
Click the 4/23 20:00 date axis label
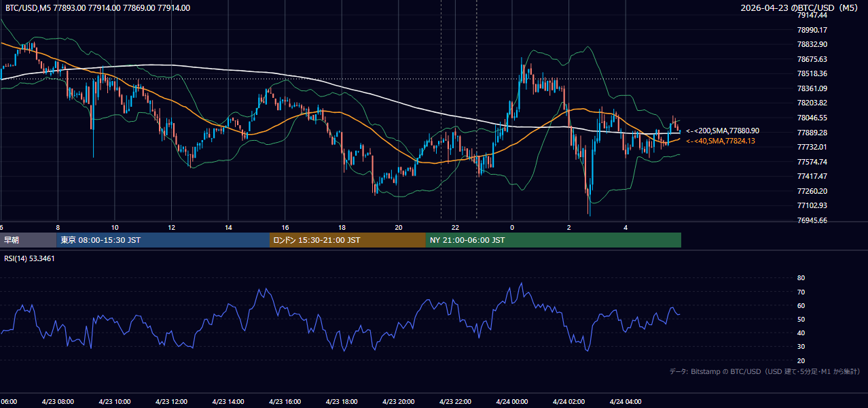pos(398,401)
